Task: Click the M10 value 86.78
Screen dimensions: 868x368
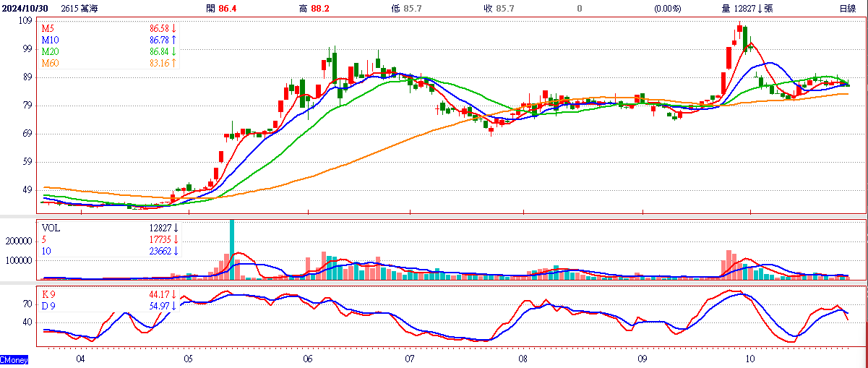Action: (159, 40)
